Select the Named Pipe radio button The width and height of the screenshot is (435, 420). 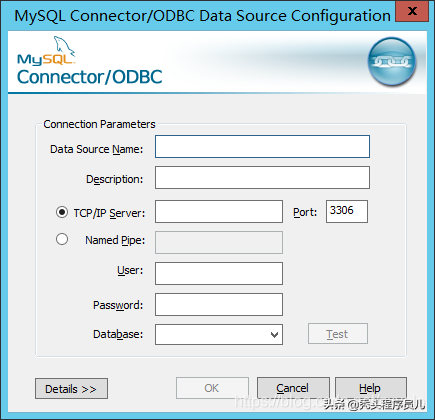coord(62,239)
